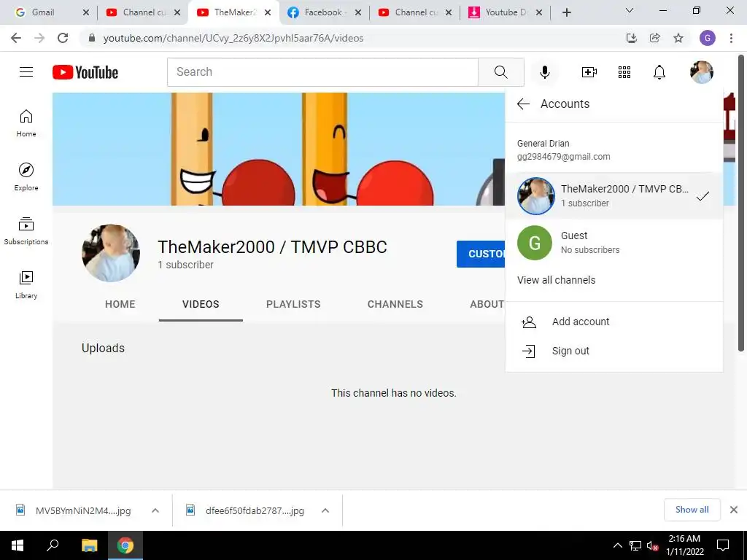Open the Chrome three-dot menu
This screenshot has height=560, width=747.
[731, 38]
